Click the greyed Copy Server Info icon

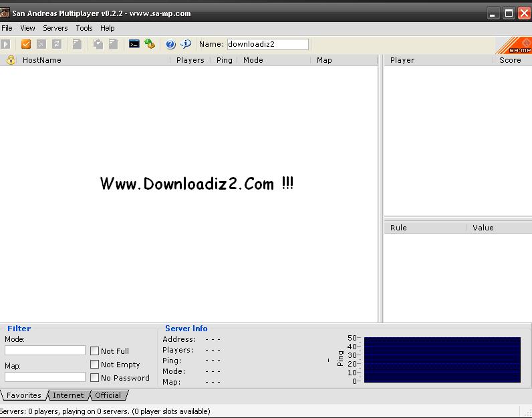coord(98,44)
